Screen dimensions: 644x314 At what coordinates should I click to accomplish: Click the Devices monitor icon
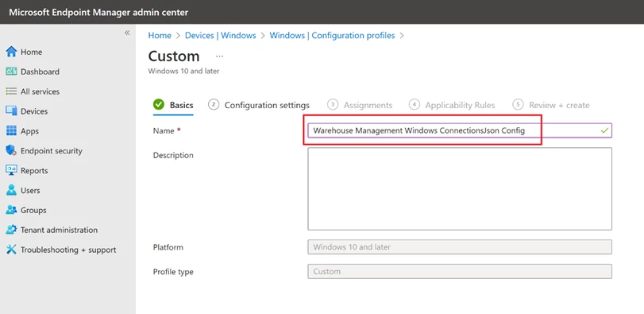[11, 111]
